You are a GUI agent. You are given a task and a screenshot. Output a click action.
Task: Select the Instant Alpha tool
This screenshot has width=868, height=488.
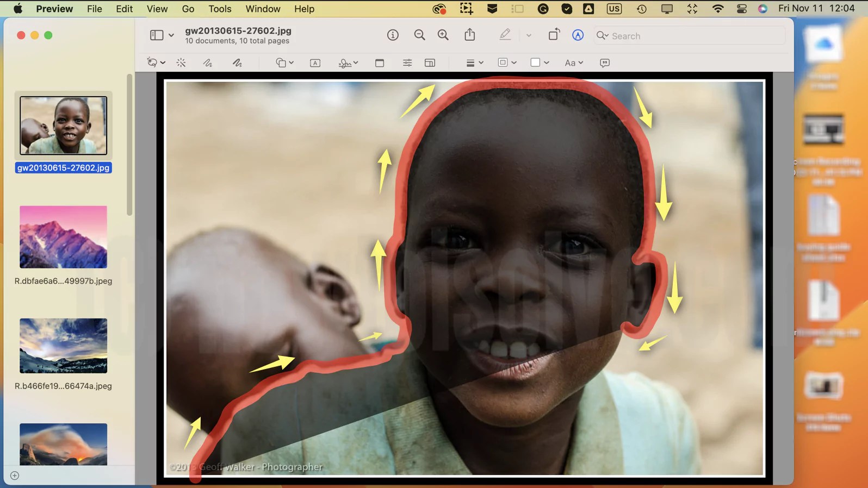[181, 63]
